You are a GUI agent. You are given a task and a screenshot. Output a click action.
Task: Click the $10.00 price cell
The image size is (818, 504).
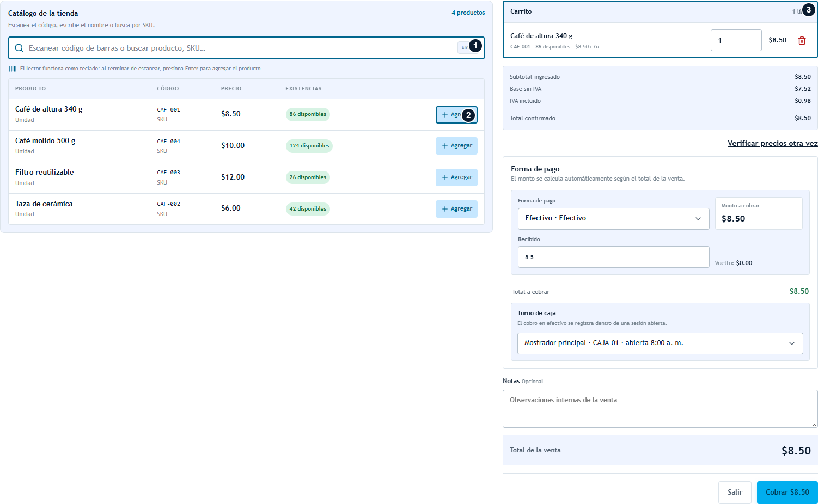pyautogui.click(x=233, y=145)
